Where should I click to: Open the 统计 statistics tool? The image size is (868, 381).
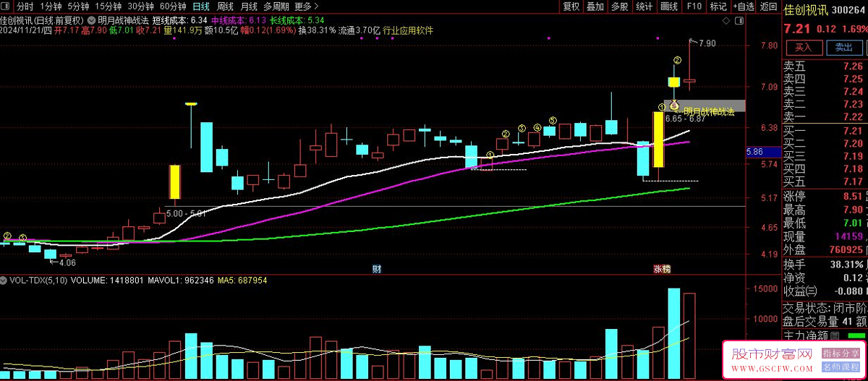(x=644, y=7)
